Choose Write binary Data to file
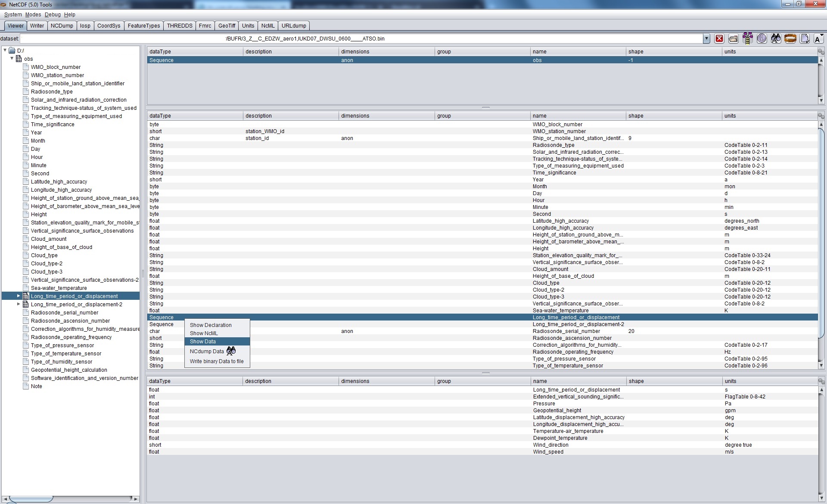This screenshot has width=827, height=504. click(217, 361)
